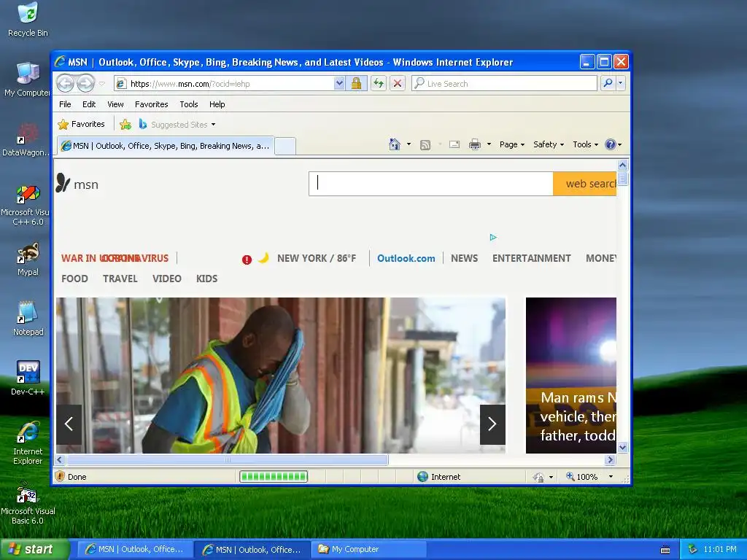
Task: Click the orange web search button
Action: [x=584, y=184]
